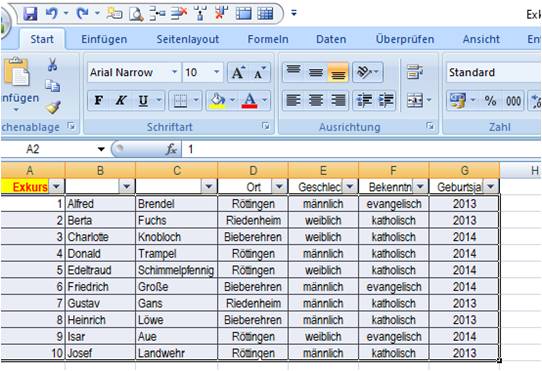The image size is (542, 371).
Task: Open the Ort column filter dropdown
Action: pos(279,187)
